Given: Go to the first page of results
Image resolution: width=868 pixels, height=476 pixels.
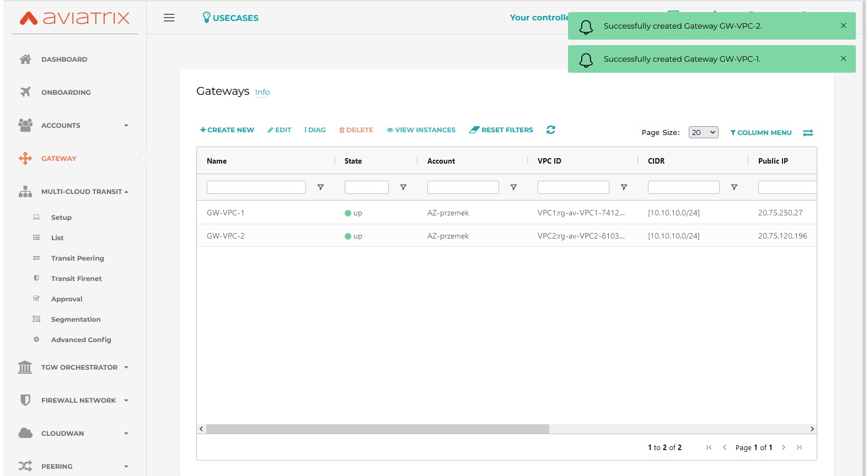Looking at the screenshot, I should pos(709,447).
